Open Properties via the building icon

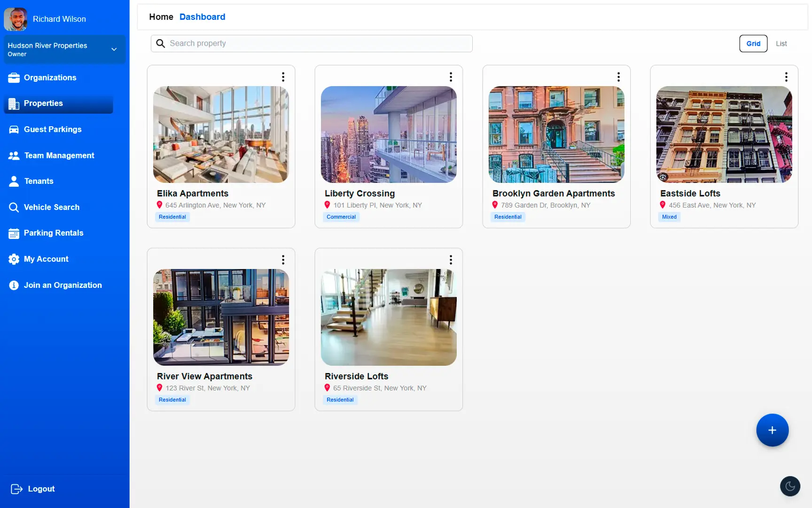[x=14, y=103]
